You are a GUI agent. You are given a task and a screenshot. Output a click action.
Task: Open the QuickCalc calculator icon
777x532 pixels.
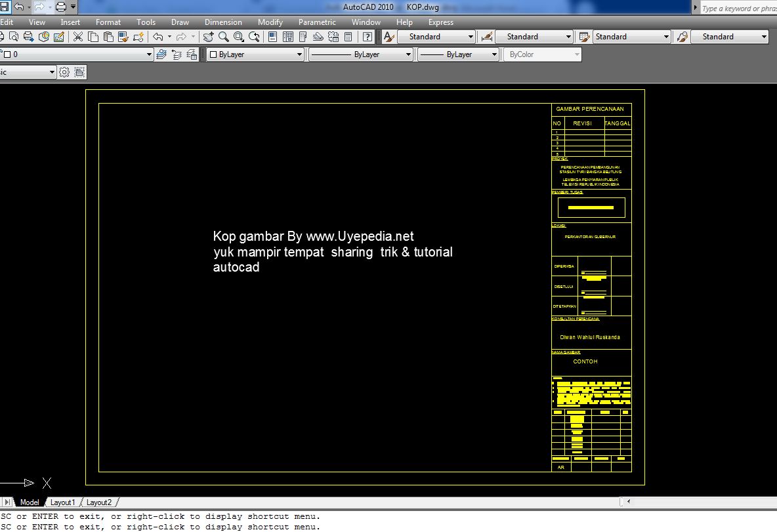[x=348, y=37]
